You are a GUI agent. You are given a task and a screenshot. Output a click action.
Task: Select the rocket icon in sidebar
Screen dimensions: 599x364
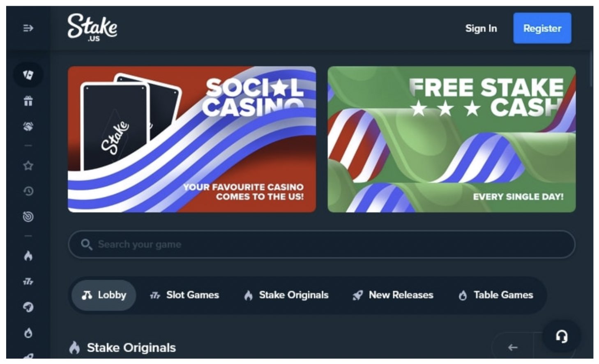28,307
